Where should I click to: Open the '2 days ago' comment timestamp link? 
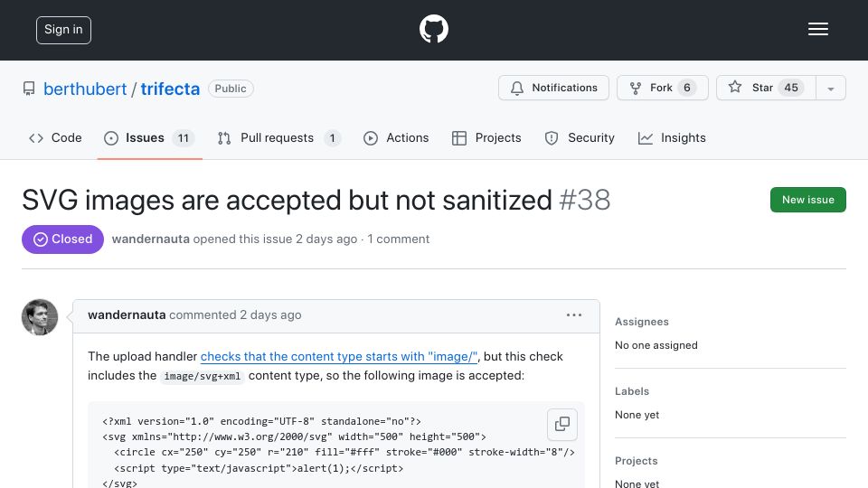(x=270, y=314)
